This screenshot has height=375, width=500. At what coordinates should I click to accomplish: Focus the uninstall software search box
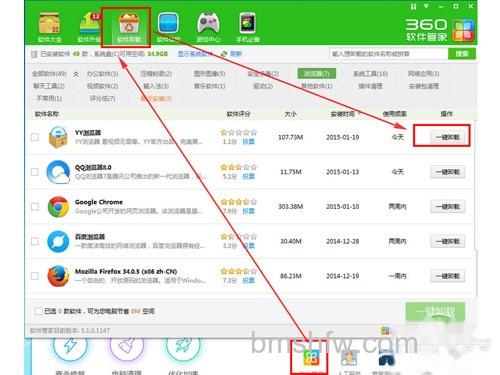(x=389, y=54)
